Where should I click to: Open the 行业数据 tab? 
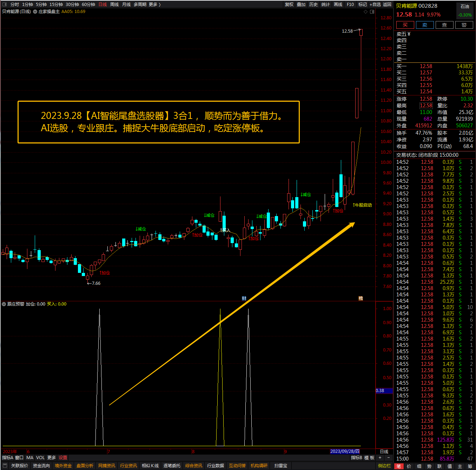point(216,466)
